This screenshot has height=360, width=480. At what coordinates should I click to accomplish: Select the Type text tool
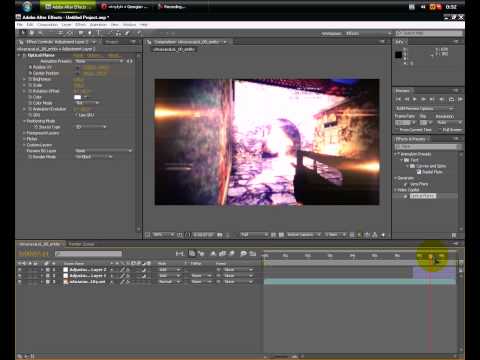click(x=99, y=33)
